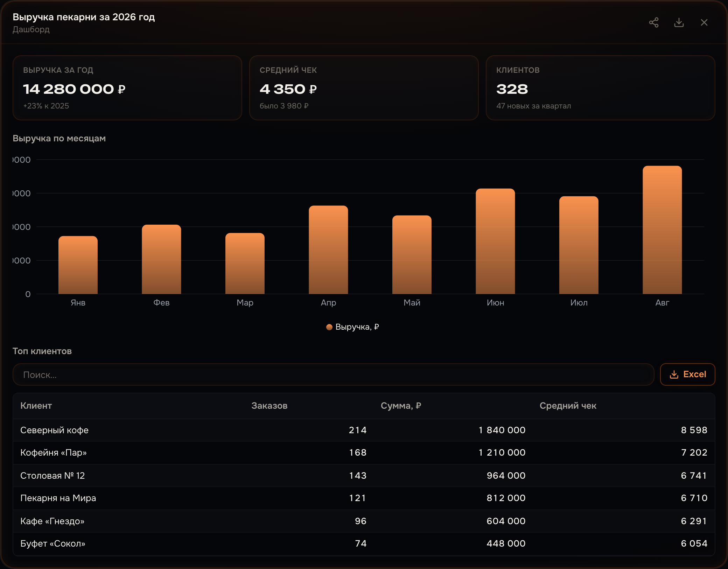Toggle the Выручка, ₽ legend marker

(329, 327)
